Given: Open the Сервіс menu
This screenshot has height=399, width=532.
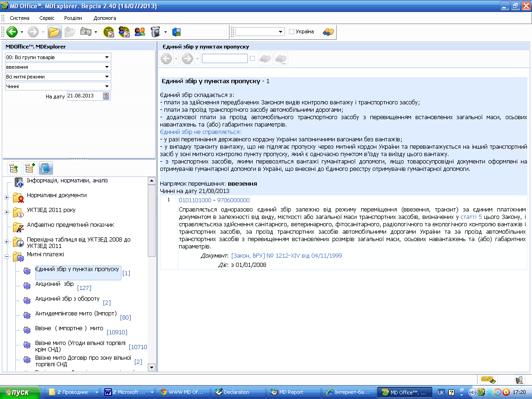Looking at the screenshot, I should pos(47,18).
